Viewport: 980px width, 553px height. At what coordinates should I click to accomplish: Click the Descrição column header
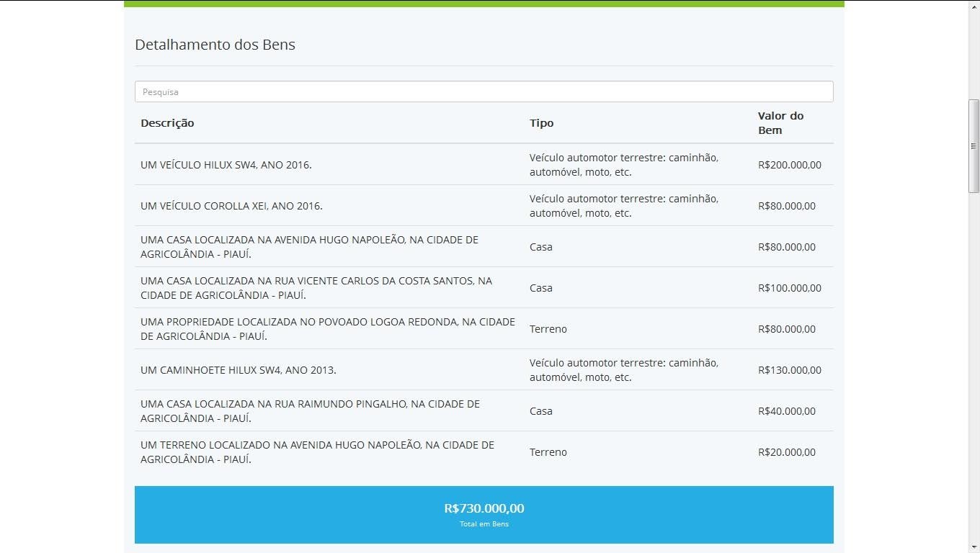pyautogui.click(x=167, y=123)
